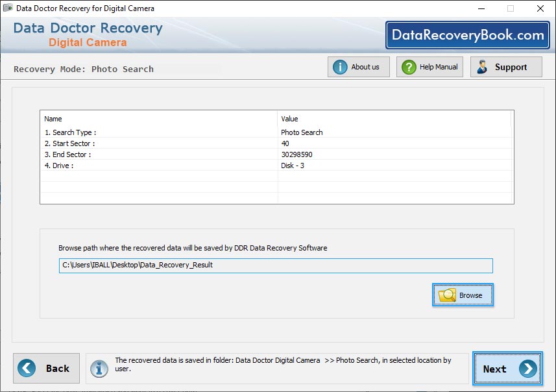Select the Search Type row in the table

pos(195,132)
